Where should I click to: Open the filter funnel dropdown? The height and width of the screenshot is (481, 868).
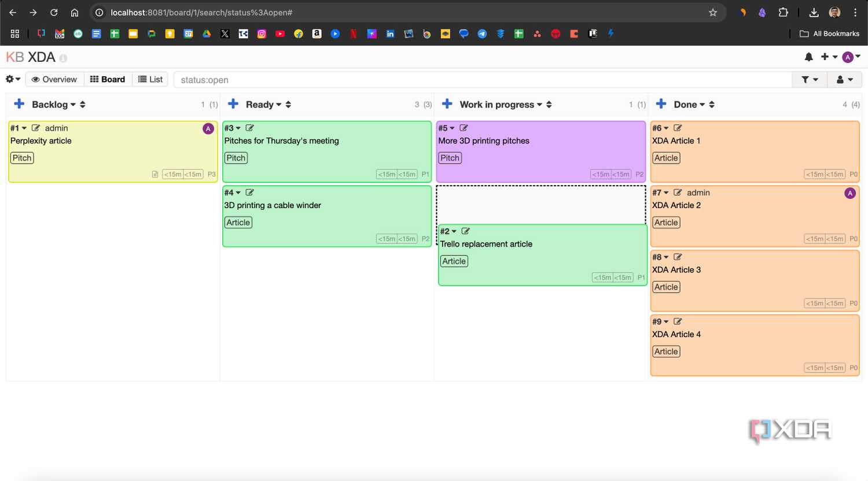coord(810,80)
